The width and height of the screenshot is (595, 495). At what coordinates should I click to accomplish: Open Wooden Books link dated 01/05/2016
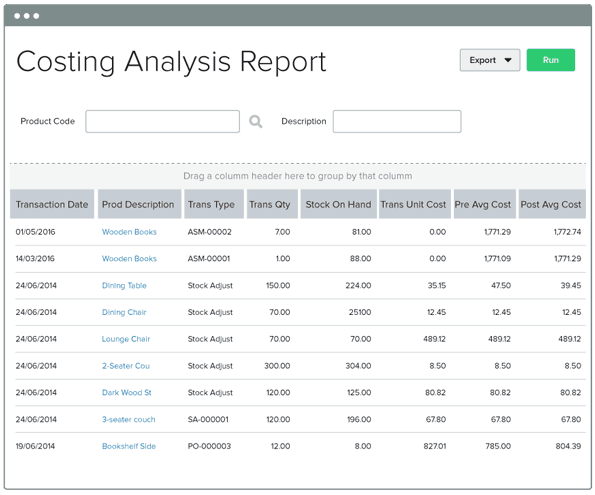click(x=129, y=232)
